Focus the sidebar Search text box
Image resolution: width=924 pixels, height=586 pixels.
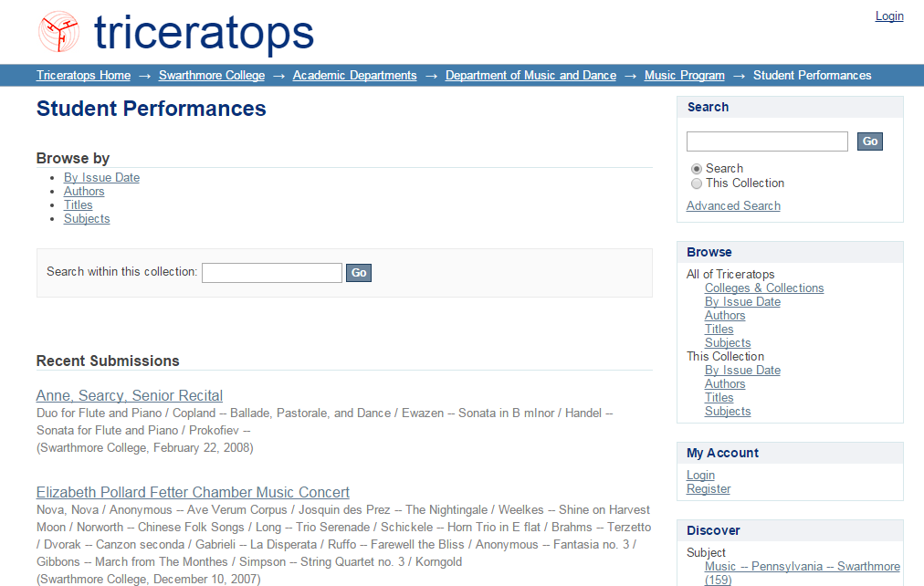pos(767,141)
